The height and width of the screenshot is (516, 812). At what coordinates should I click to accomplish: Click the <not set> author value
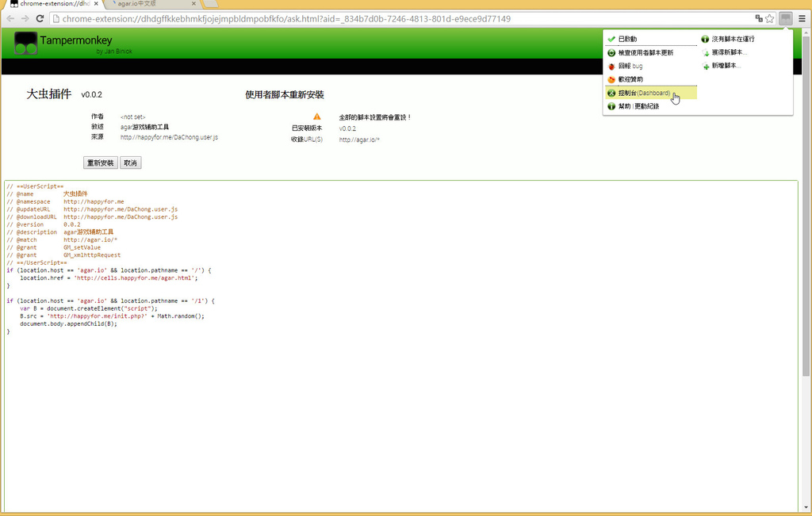132,117
